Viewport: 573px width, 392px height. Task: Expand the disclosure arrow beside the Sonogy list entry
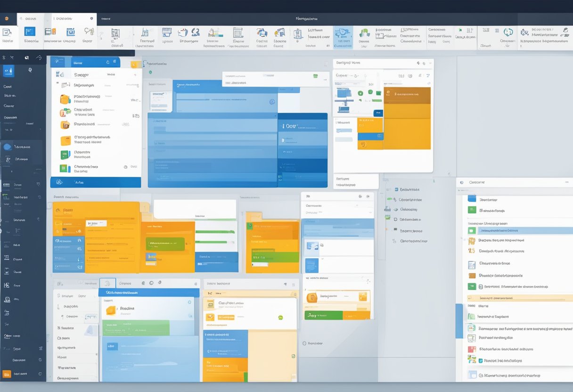coord(134,74)
